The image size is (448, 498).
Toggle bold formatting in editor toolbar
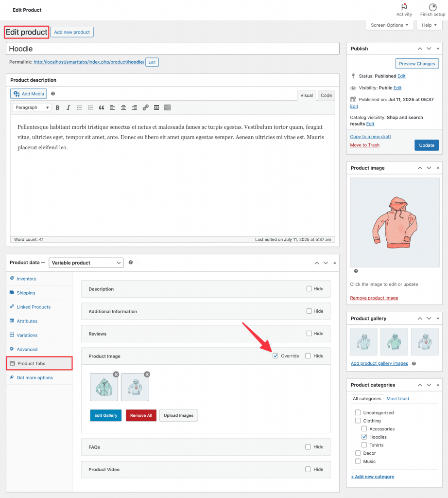pyautogui.click(x=57, y=107)
